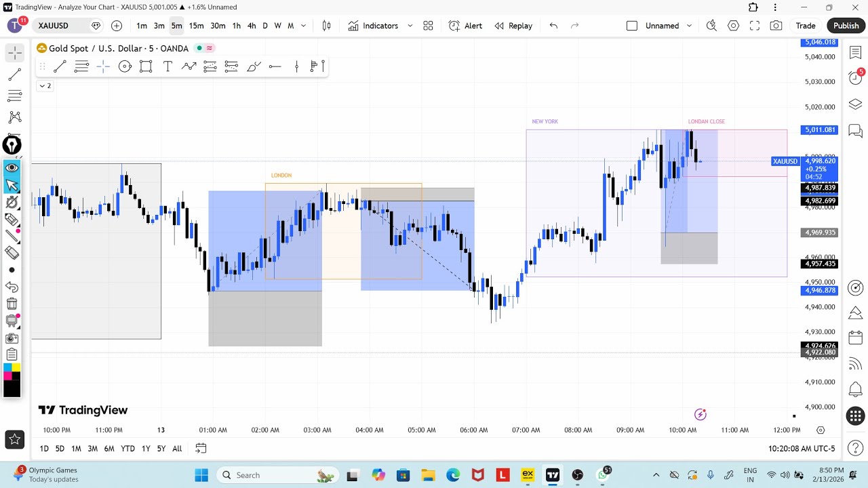
Task: Open chart settings hexagon icon
Action: click(x=733, y=26)
